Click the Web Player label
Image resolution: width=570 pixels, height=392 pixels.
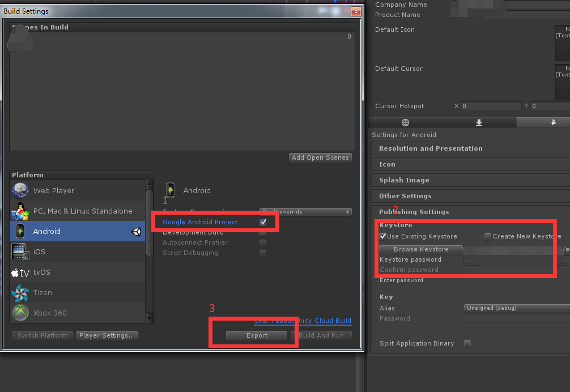pyautogui.click(x=54, y=191)
